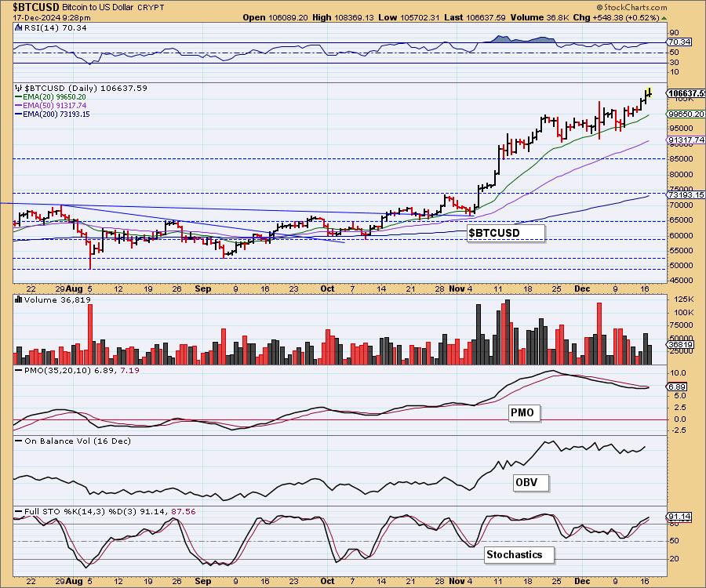Click the Oct label on the price chart date axis
Screen dimensions: 706x588
coord(327,289)
